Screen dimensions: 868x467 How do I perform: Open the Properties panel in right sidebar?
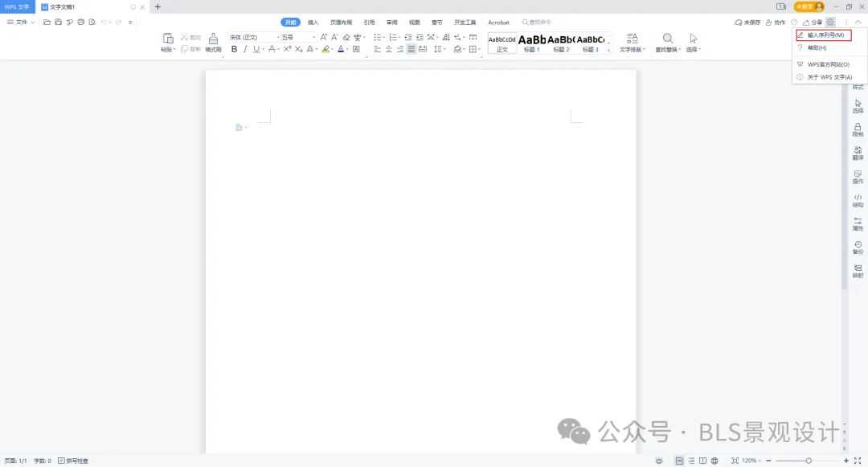click(858, 223)
